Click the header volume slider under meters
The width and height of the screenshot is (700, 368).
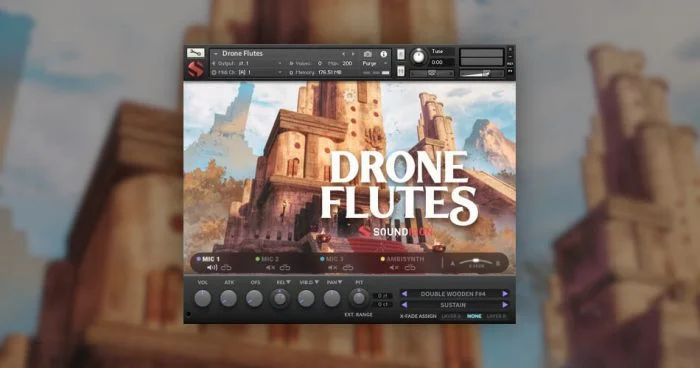[x=481, y=73]
